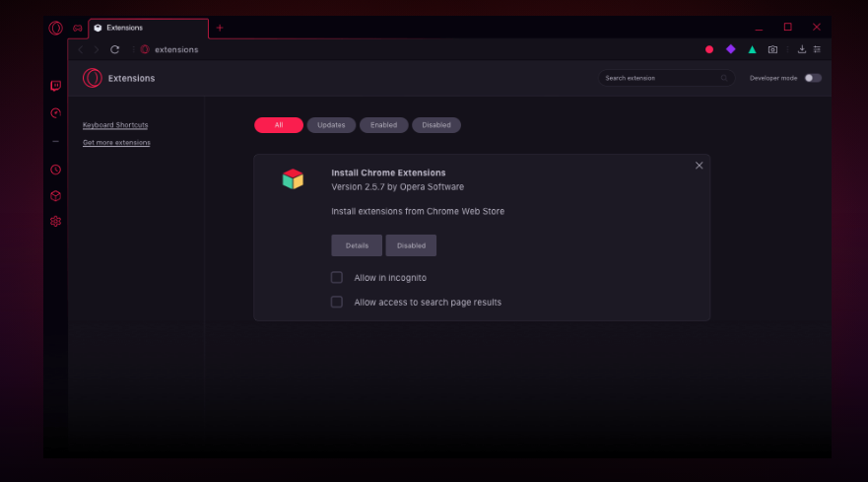
Task: Close the browser window
Action: (x=817, y=27)
